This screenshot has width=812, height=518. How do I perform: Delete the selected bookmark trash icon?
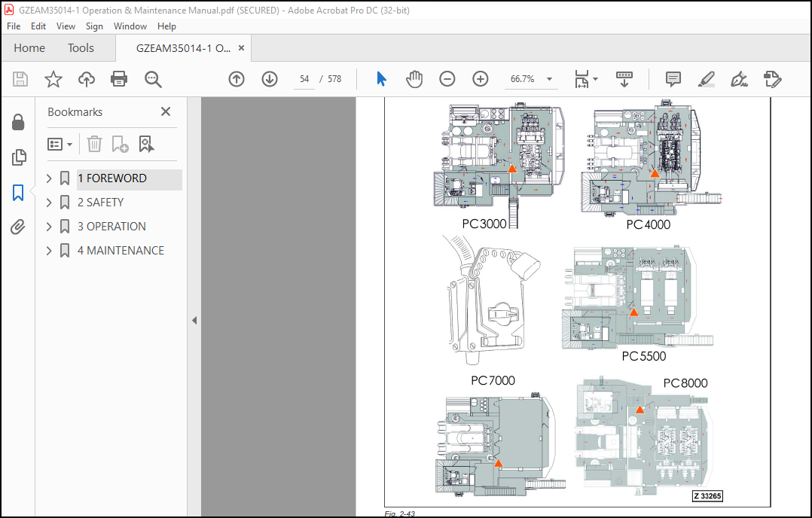[x=94, y=144]
